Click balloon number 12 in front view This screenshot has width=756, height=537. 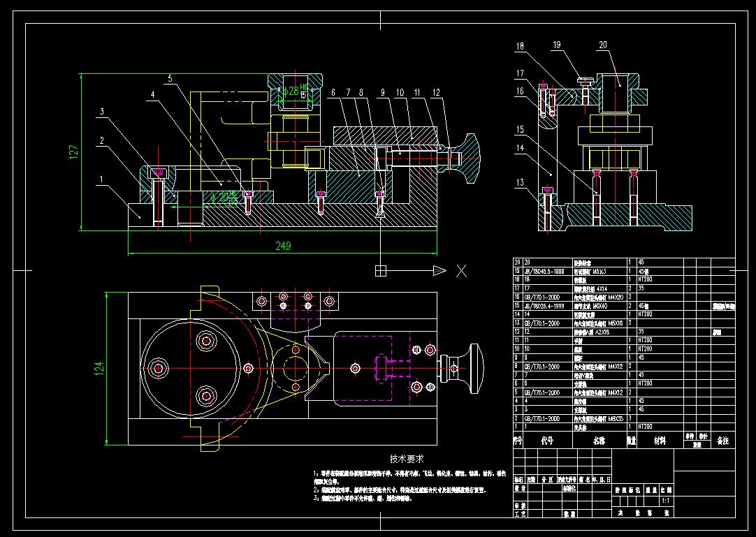click(x=436, y=92)
